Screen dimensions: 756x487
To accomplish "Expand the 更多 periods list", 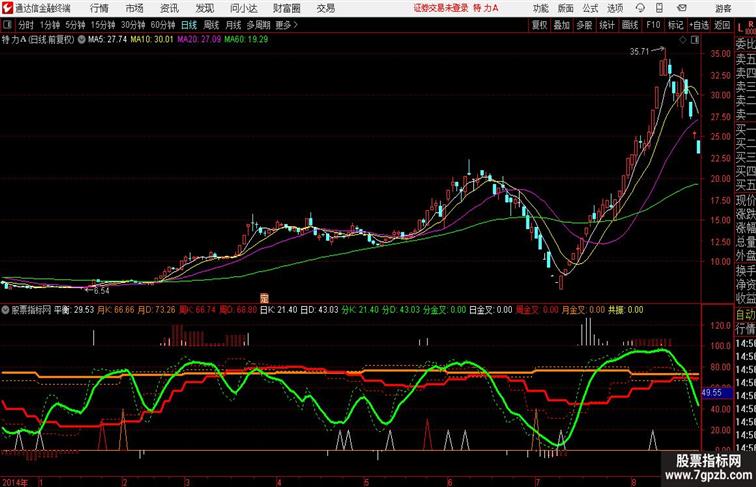I will click(287, 25).
